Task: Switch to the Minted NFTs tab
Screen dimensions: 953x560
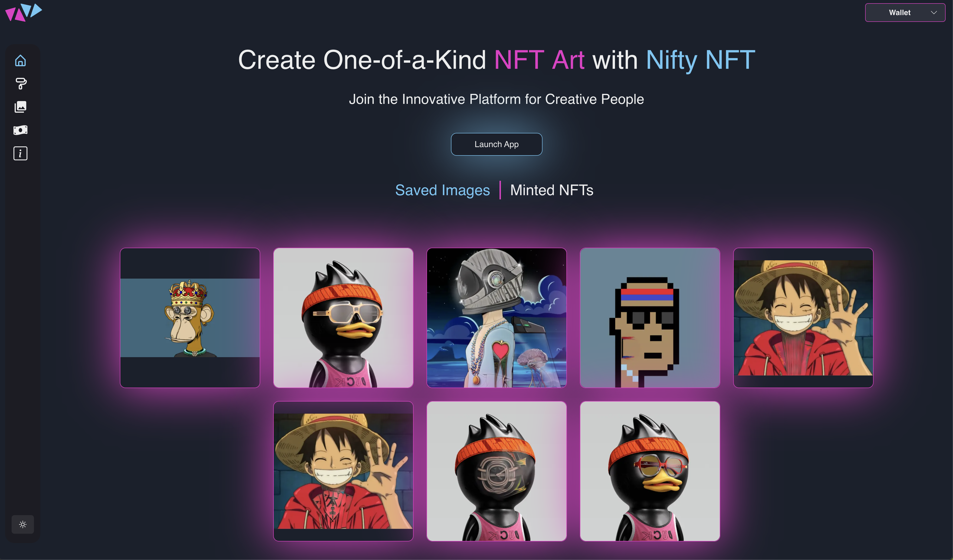Action: click(552, 190)
